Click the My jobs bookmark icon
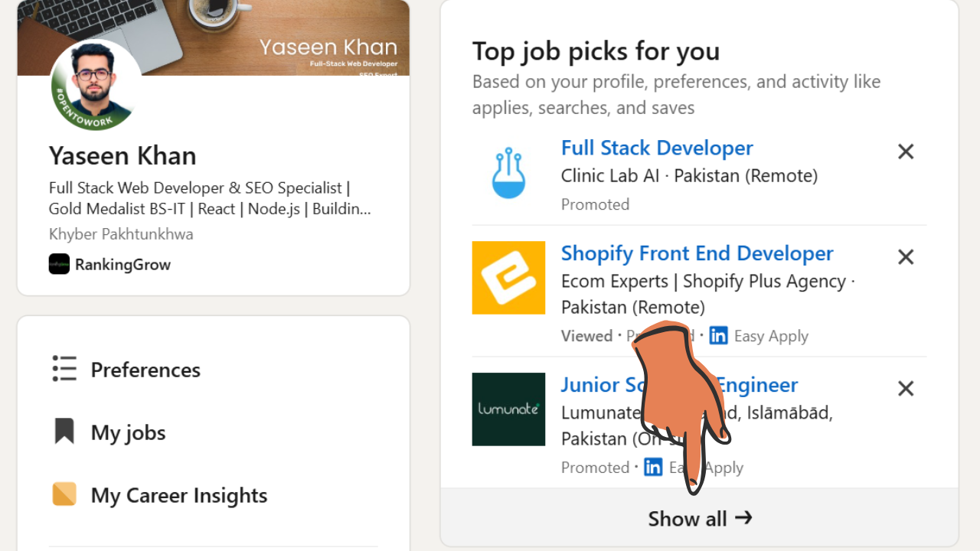This screenshot has width=980, height=551. 64,432
